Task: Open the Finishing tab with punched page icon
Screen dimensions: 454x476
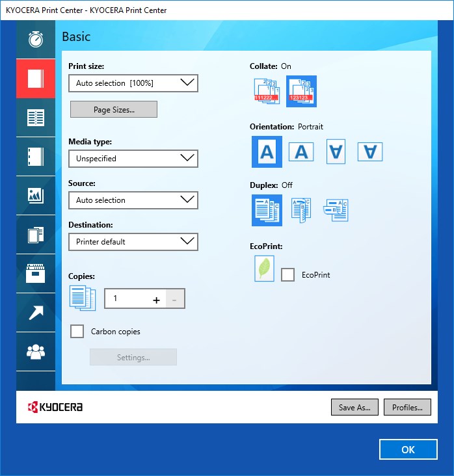Action: click(x=36, y=157)
